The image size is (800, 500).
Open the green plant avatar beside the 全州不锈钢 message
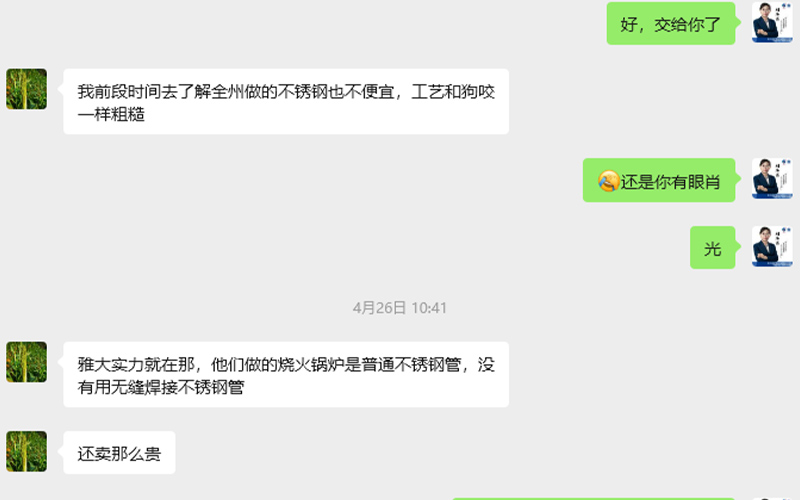(x=27, y=89)
